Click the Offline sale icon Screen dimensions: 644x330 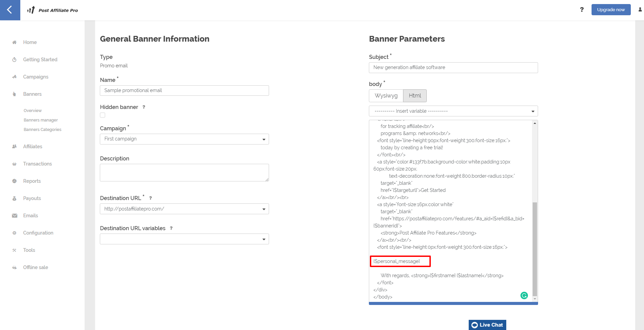(x=14, y=267)
